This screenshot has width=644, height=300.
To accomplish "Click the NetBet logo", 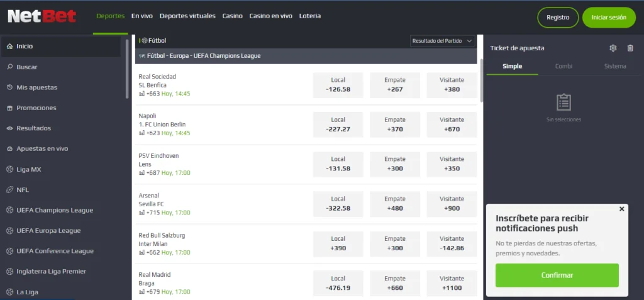I will [x=42, y=16].
